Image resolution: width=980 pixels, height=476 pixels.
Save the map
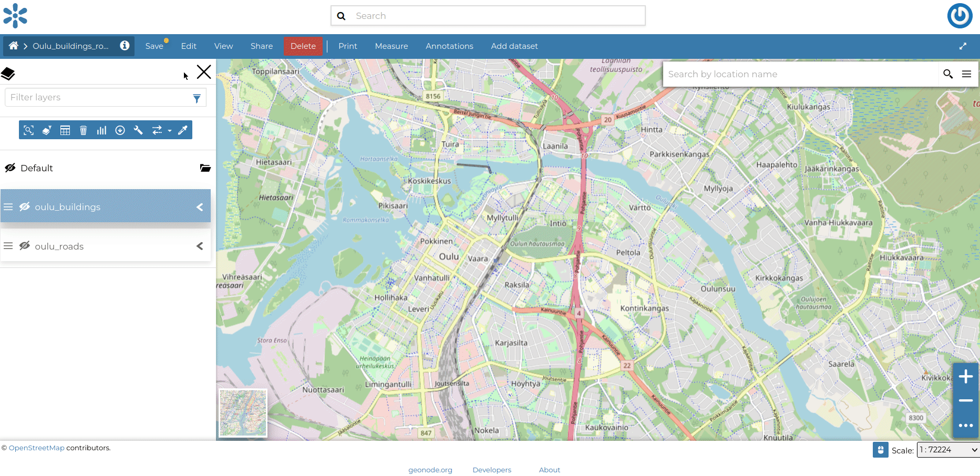coord(154,46)
